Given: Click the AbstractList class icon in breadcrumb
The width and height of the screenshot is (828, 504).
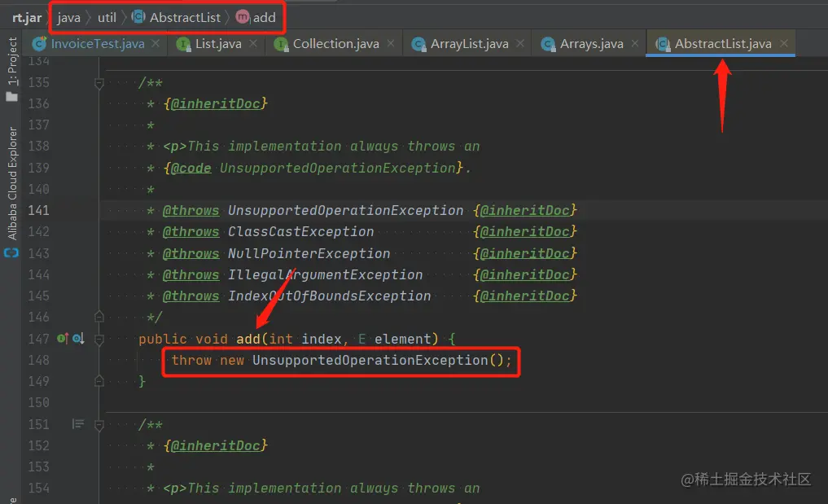Looking at the screenshot, I should coord(138,17).
